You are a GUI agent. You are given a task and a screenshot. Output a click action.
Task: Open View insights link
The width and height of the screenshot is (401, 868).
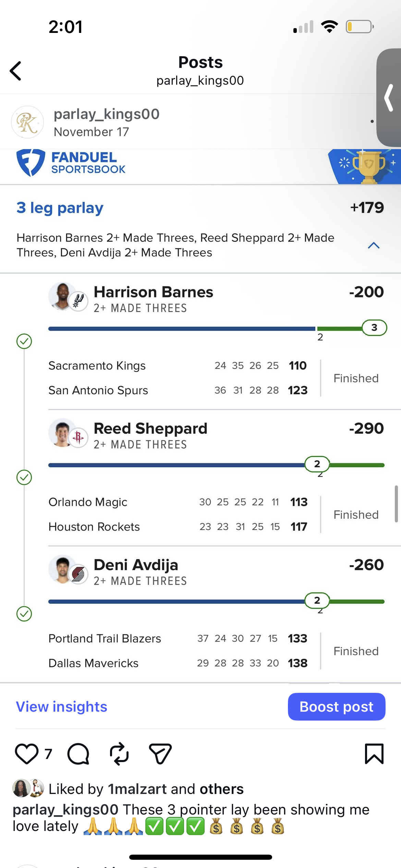coord(62,707)
